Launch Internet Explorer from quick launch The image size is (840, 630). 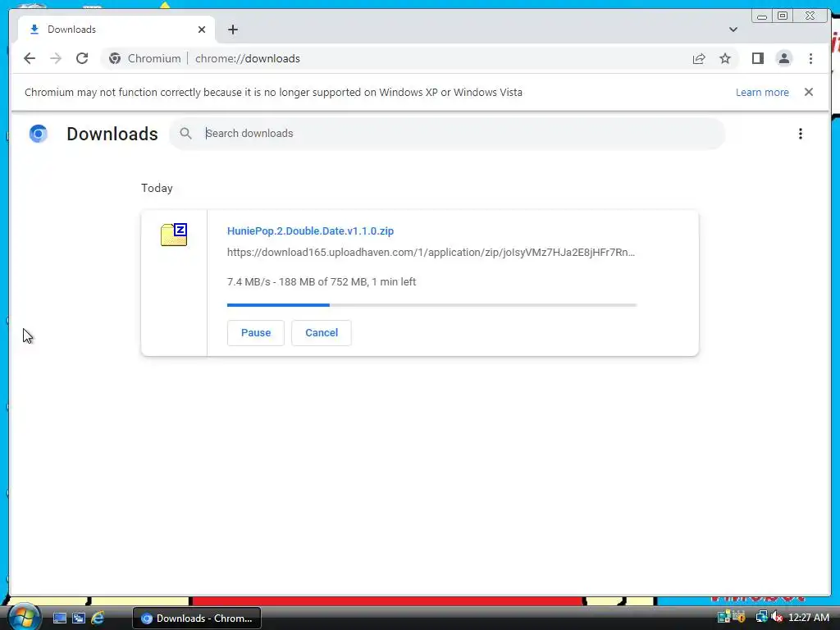coord(98,619)
